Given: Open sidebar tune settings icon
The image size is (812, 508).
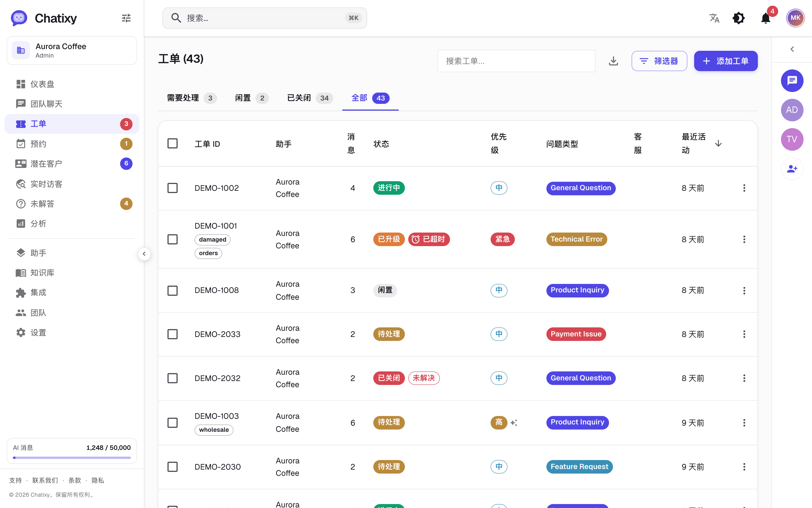Looking at the screenshot, I should pos(126,18).
